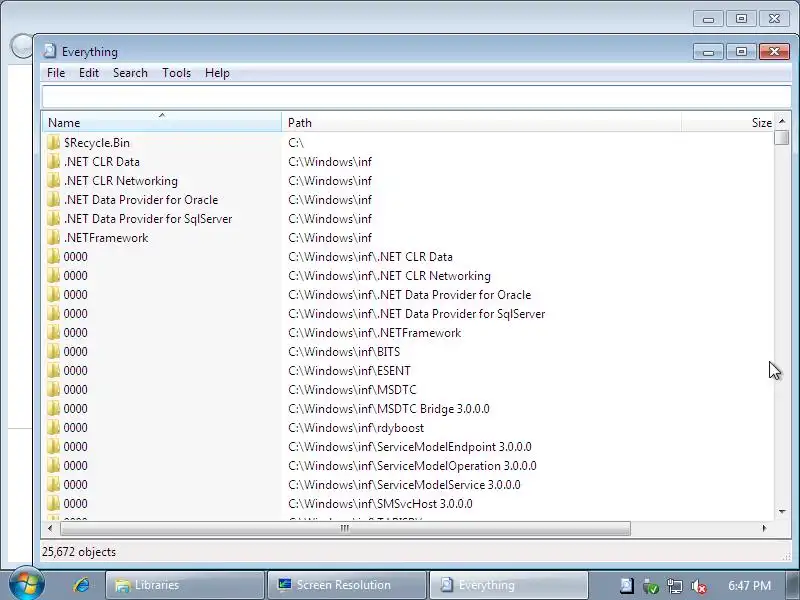The height and width of the screenshot is (600, 800).
Task: Sort results by the Path column
Action: [x=482, y=122]
